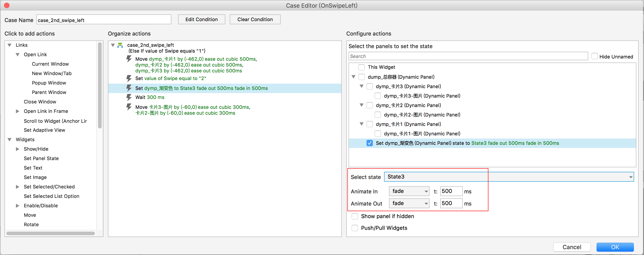This screenshot has height=255, width=644.
Task: Open the Select state dropdown
Action: click(x=508, y=177)
